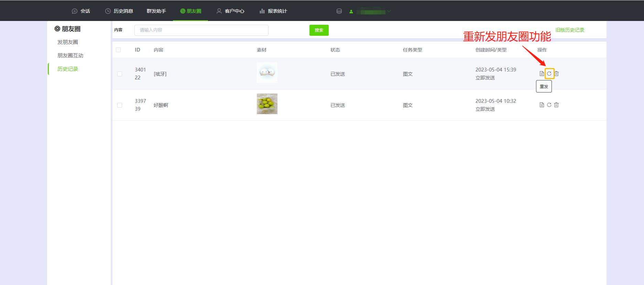Click the 素材 column header
Screen dimensions: 644x285
[262, 50]
